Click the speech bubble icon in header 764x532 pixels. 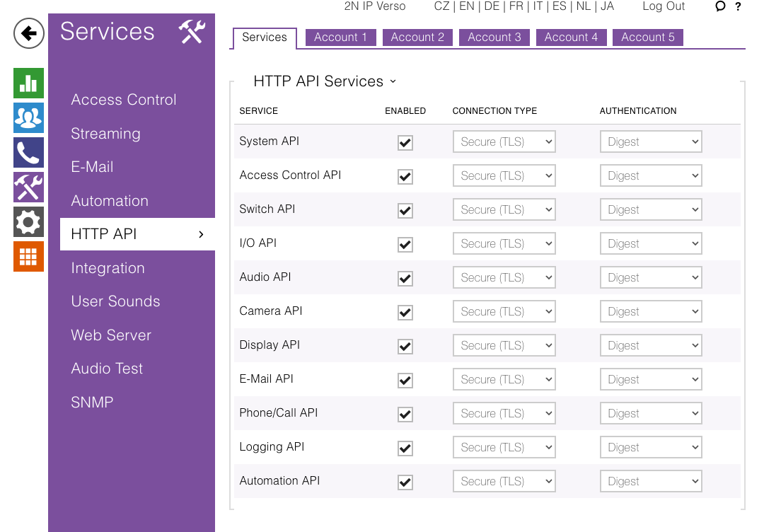pos(720,6)
